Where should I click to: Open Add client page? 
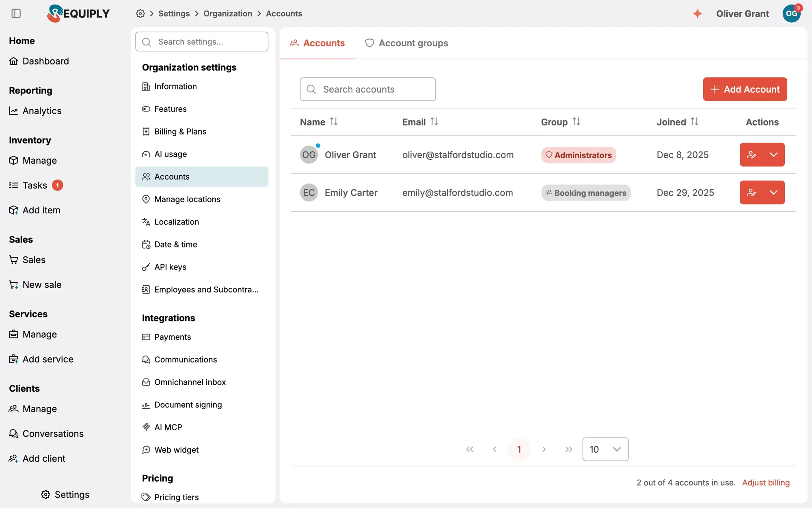(x=37, y=458)
